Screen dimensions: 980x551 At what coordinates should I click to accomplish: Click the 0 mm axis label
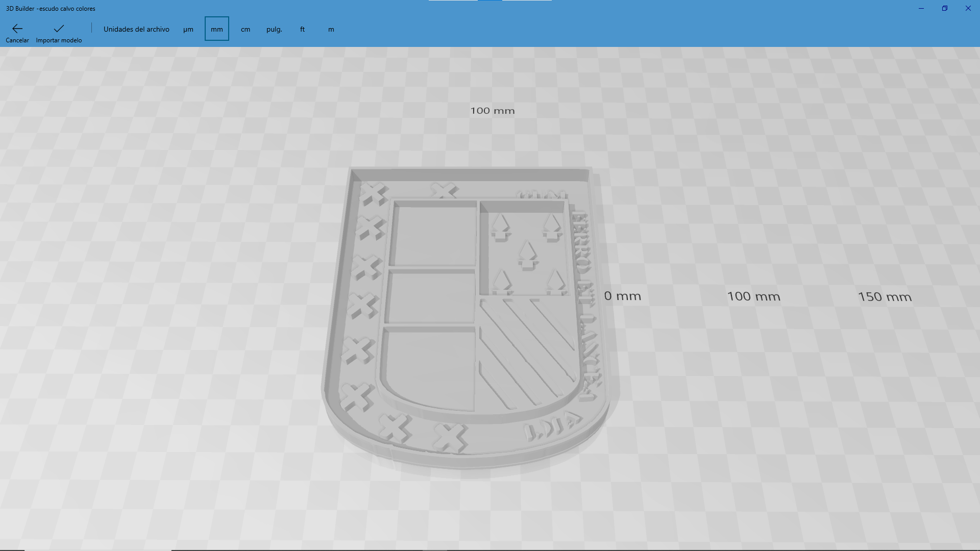[x=622, y=296]
